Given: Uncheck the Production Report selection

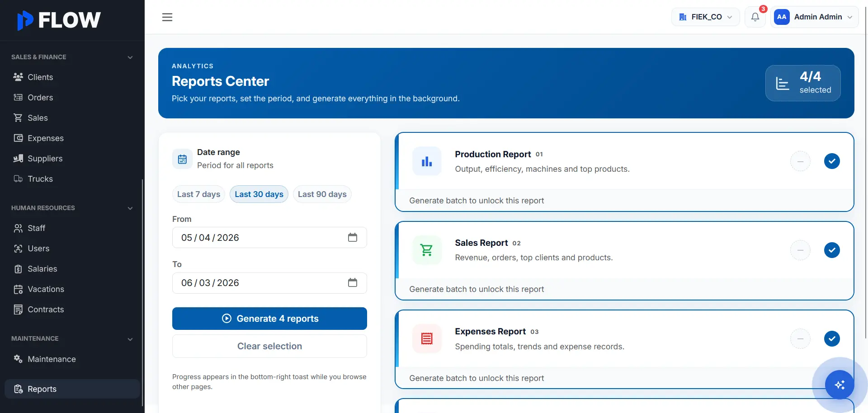Looking at the screenshot, I should [x=832, y=161].
